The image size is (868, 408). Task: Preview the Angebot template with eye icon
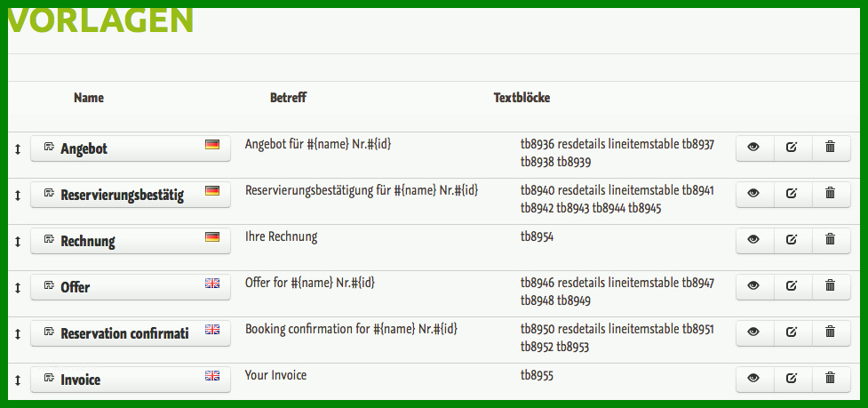754,148
